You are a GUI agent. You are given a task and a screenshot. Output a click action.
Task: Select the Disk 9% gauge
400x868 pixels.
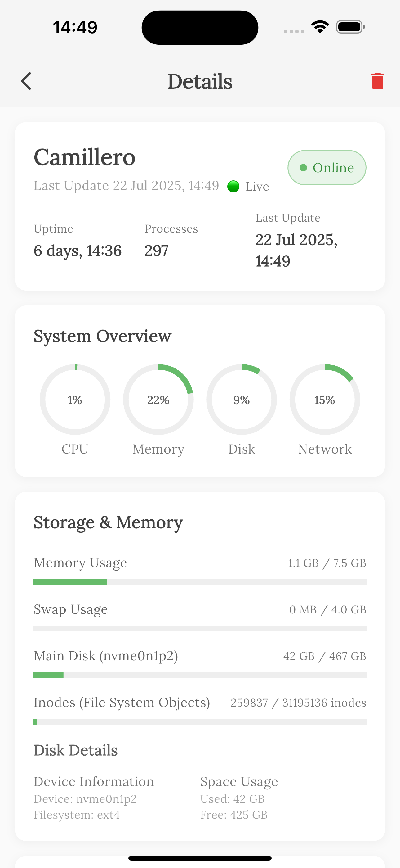pyautogui.click(x=242, y=399)
